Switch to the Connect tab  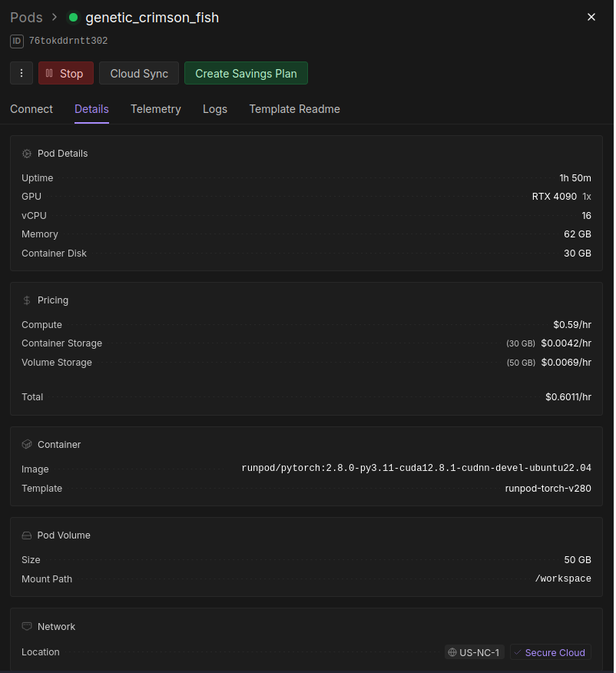click(x=31, y=109)
